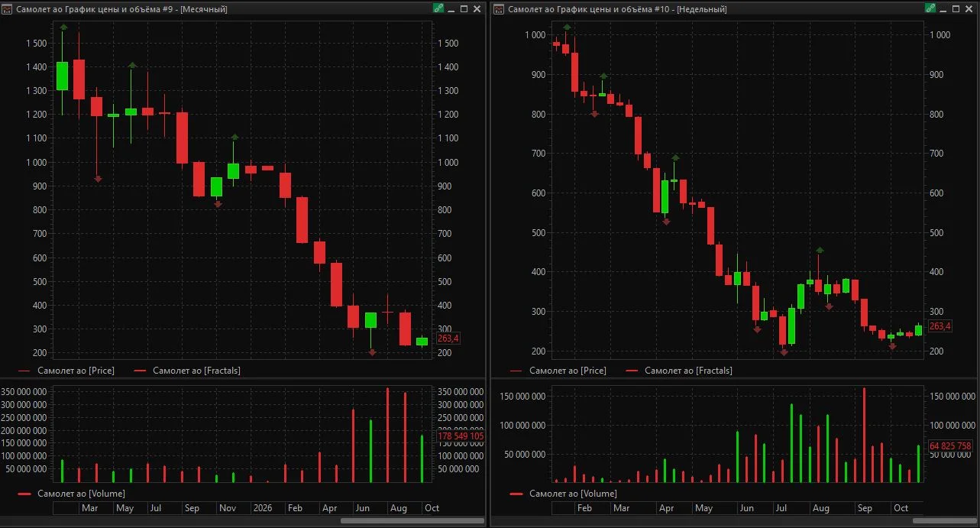Click the horizontal scrollbar thumb of the monthly chart
Screen dimensions: 980x528
tap(412, 521)
